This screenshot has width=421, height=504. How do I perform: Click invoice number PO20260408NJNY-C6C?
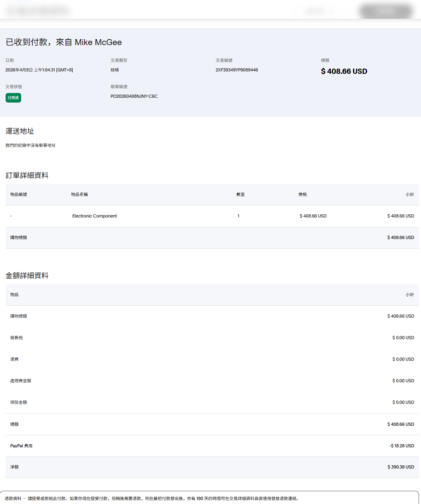(134, 96)
